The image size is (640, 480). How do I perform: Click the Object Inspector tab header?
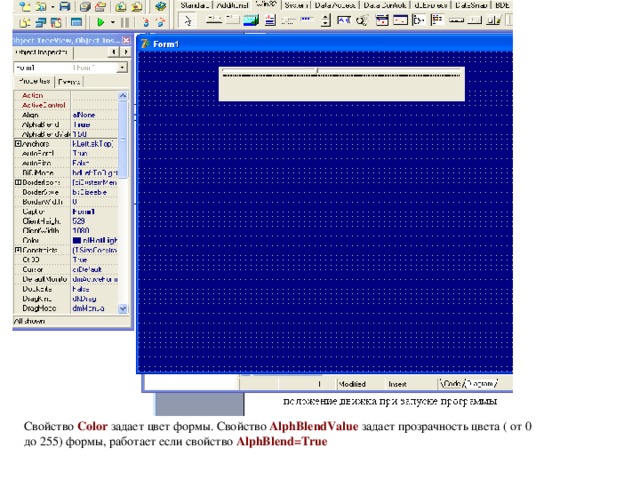click(x=42, y=52)
